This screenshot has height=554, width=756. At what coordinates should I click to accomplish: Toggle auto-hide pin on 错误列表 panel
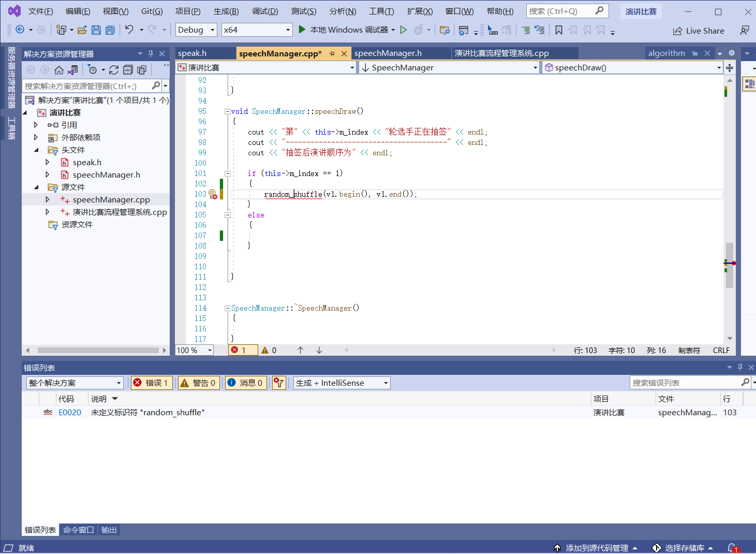740,367
